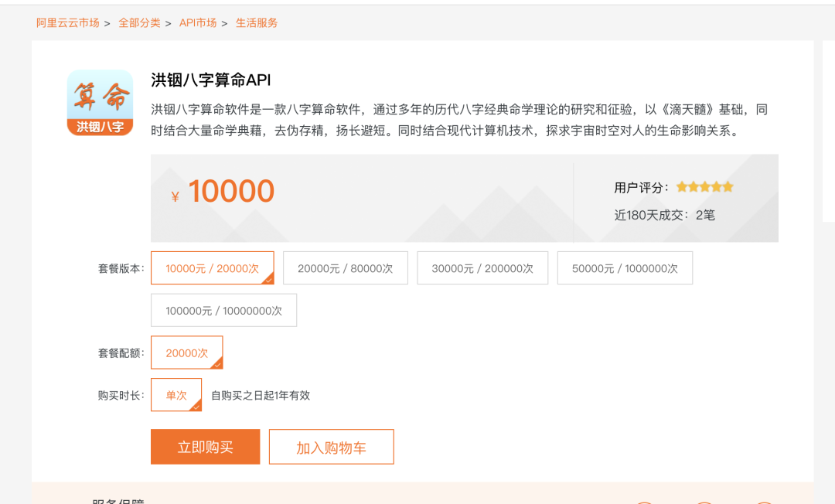Viewport: 835px width, 504px height.
Task: Select the 30000元 / 200000次 package version
Action: point(482,267)
